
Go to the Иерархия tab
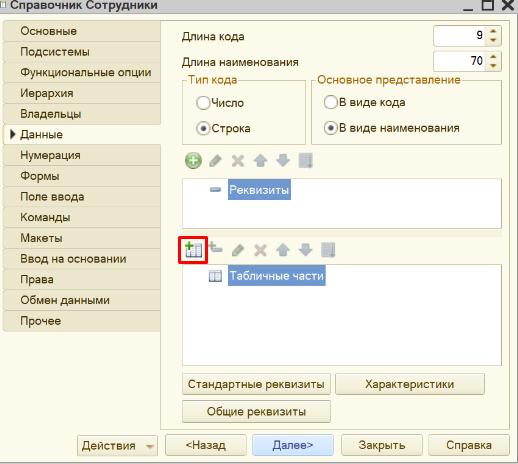pos(82,93)
